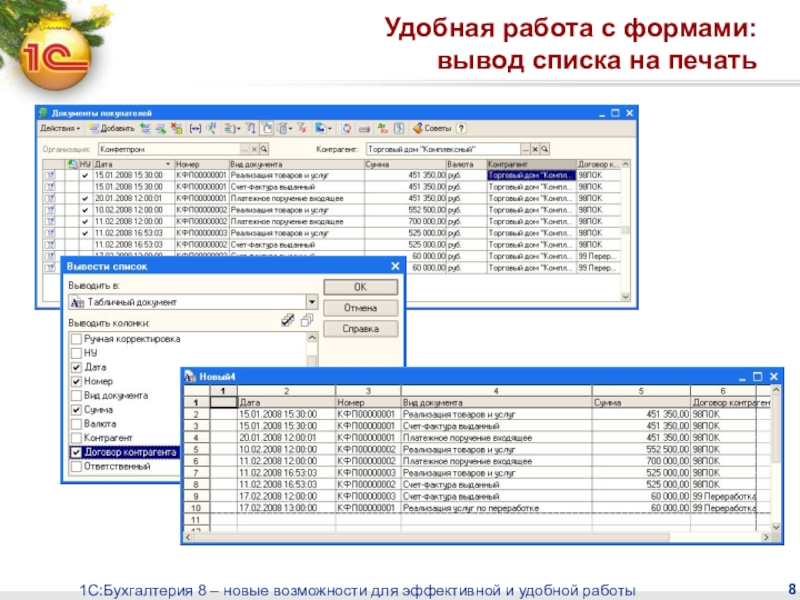Click the Справка button

coord(361,329)
